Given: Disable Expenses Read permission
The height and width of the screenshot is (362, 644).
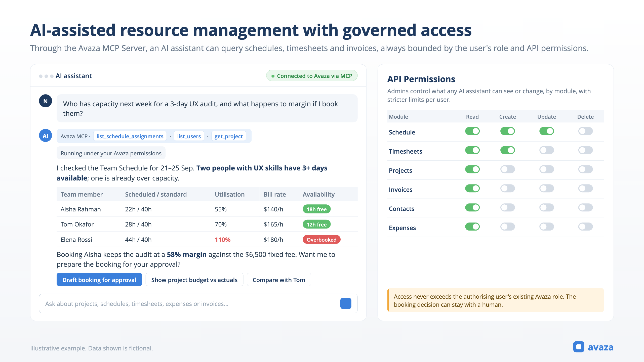Looking at the screenshot, I should click(472, 227).
